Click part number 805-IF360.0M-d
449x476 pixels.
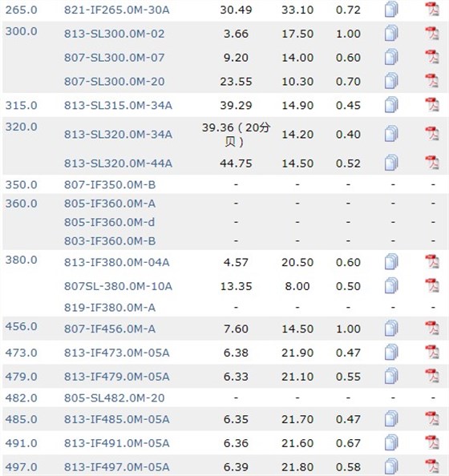coord(109,222)
